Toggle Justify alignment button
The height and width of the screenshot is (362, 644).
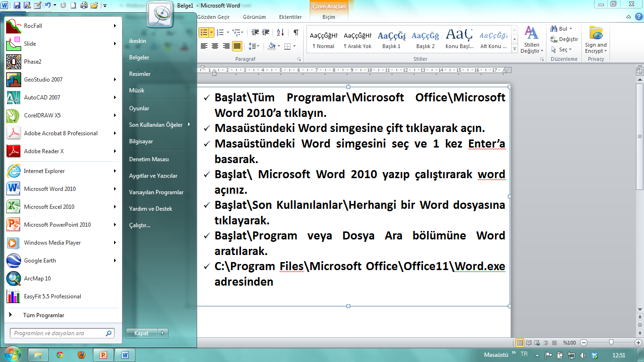pyautogui.click(x=237, y=46)
